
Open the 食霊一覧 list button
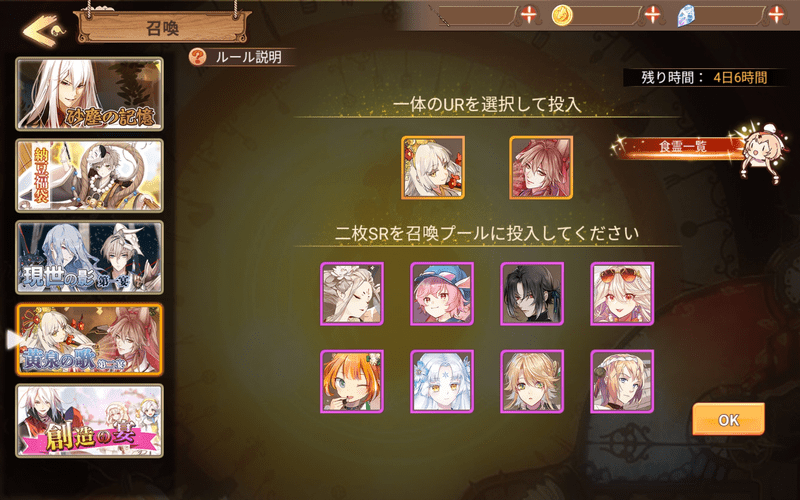(x=681, y=147)
